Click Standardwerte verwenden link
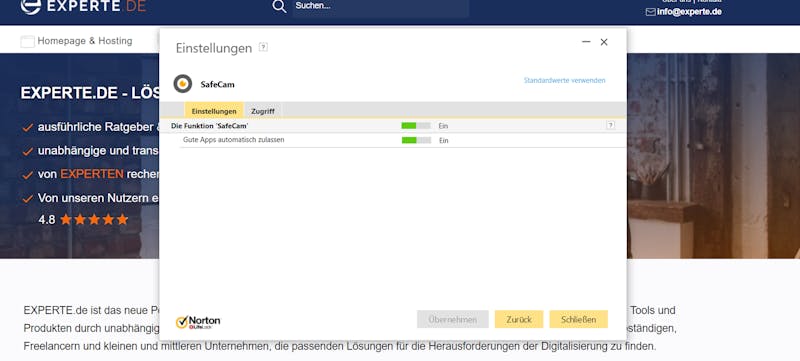 (564, 81)
